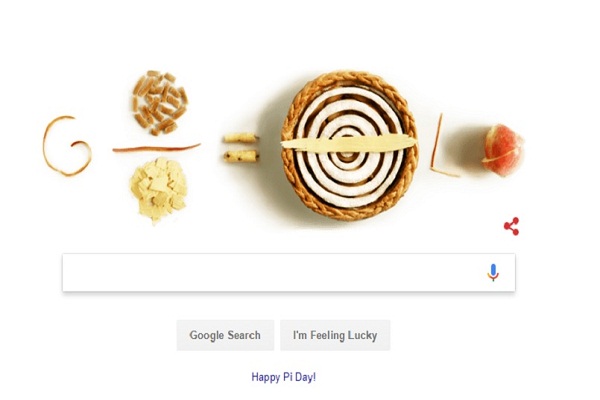Click the apple-peel letter G

pos(67,145)
